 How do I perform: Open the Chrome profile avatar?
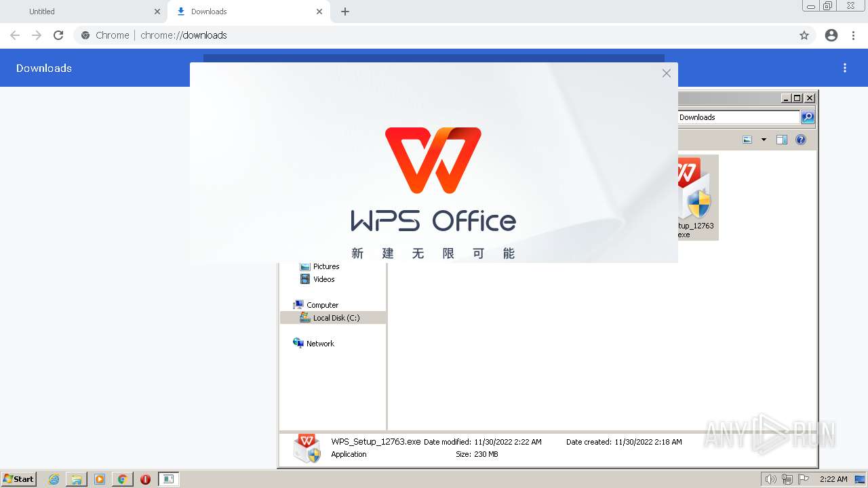click(x=831, y=35)
